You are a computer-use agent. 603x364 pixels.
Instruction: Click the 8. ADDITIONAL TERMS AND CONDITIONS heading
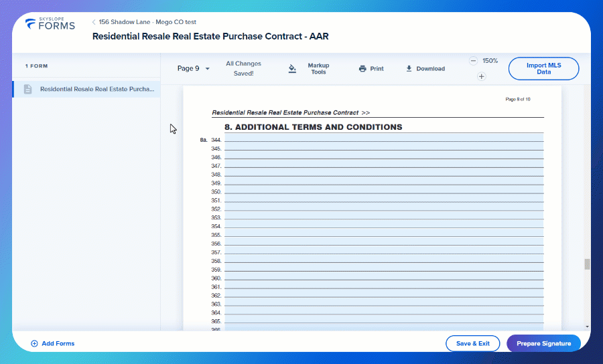pos(313,127)
